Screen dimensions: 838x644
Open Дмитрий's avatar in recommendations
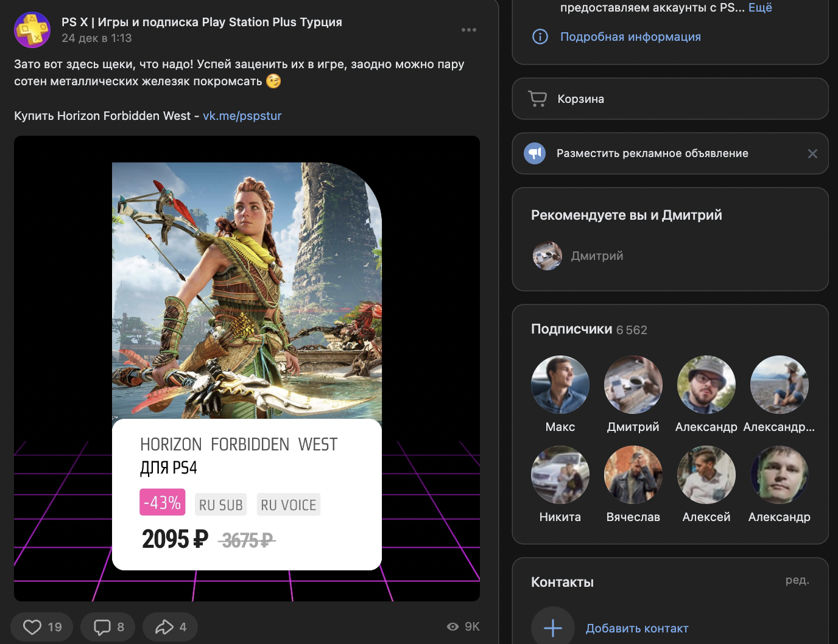click(x=547, y=256)
